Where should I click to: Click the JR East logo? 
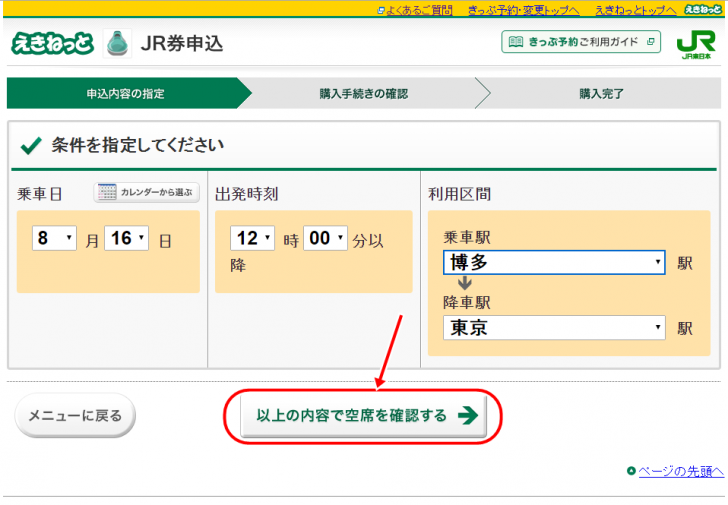(695, 45)
